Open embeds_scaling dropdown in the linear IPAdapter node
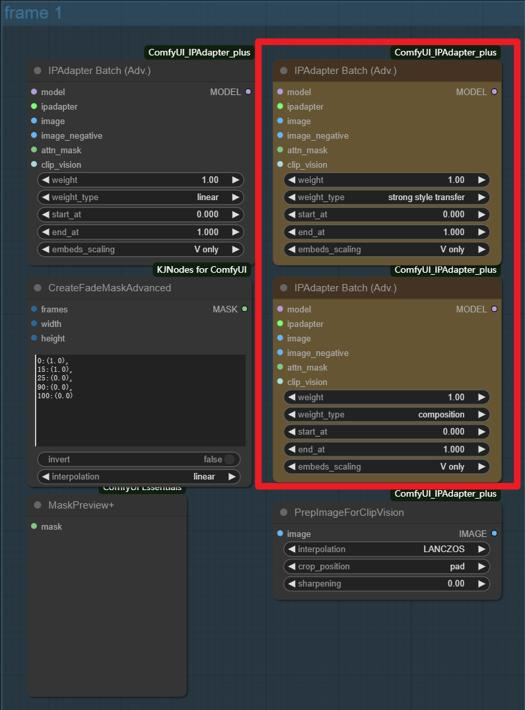This screenshot has width=525, height=710. 140,249
